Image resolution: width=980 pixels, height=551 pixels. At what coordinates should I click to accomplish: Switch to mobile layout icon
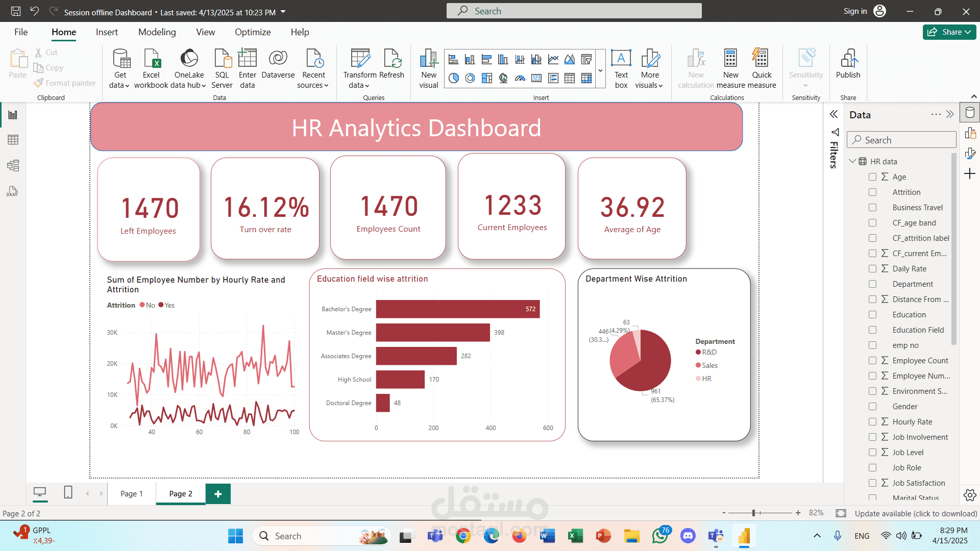pos(68,492)
